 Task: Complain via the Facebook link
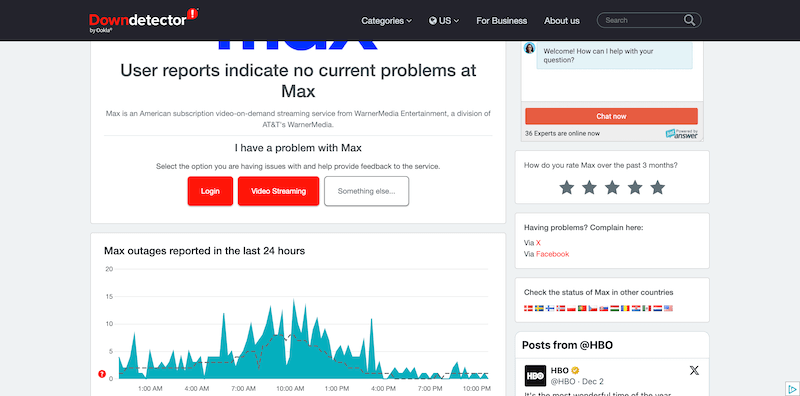(553, 254)
